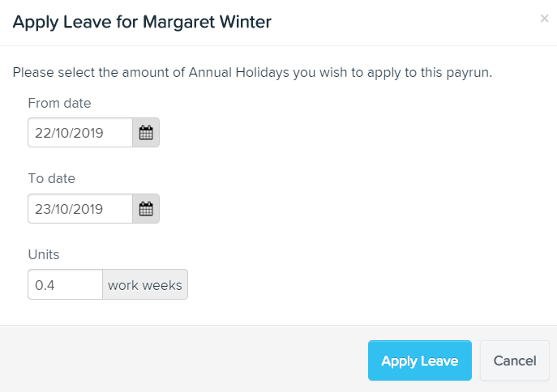Click the 'Units' label
This screenshot has width=557, height=392.
click(44, 254)
